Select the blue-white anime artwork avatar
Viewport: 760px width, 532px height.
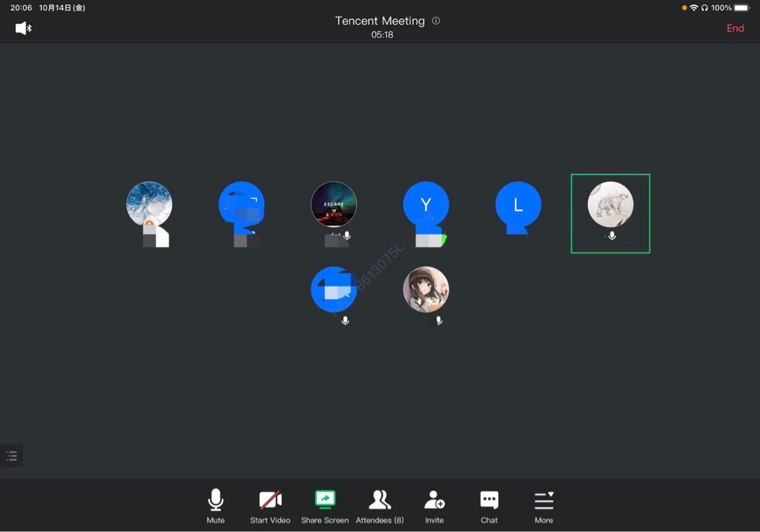point(149,204)
